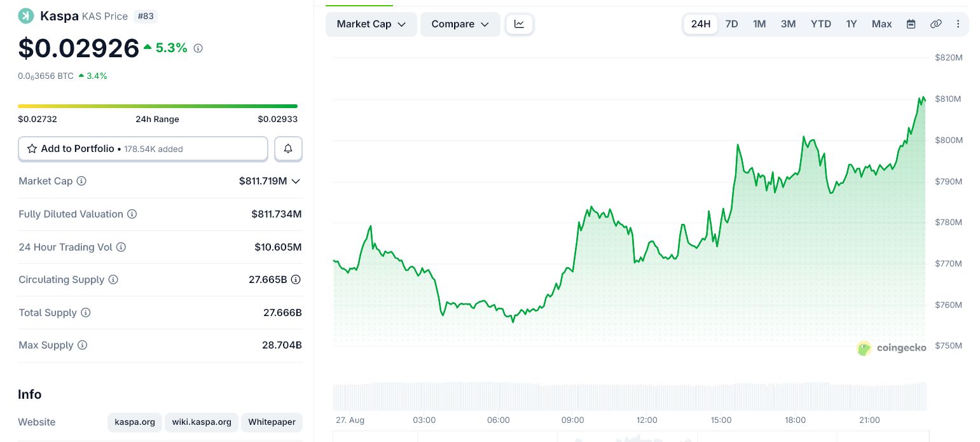Show Max Supply info icon
The width and height of the screenshot is (980, 442).
pyautogui.click(x=83, y=345)
